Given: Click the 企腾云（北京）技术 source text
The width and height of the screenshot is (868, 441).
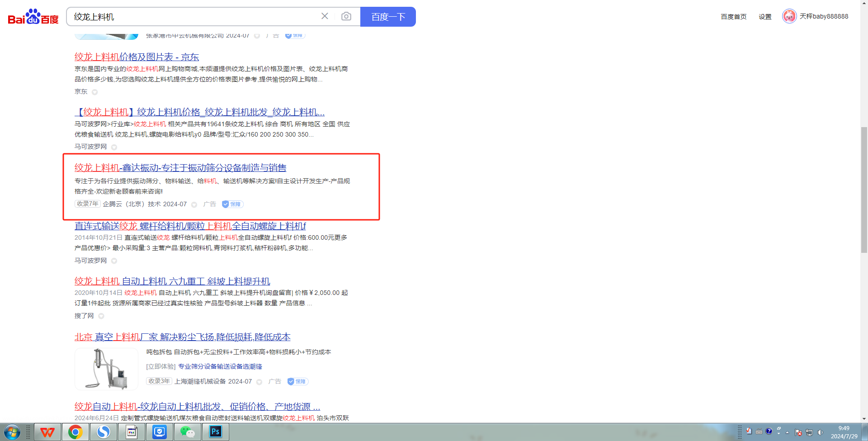Looking at the screenshot, I should click(x=132, y=204).
